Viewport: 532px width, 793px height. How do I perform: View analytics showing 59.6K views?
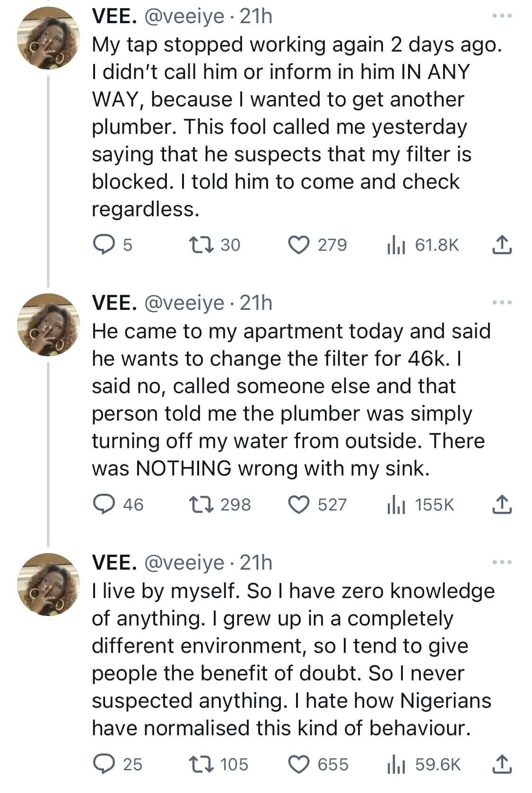click(x=395, y=764)
